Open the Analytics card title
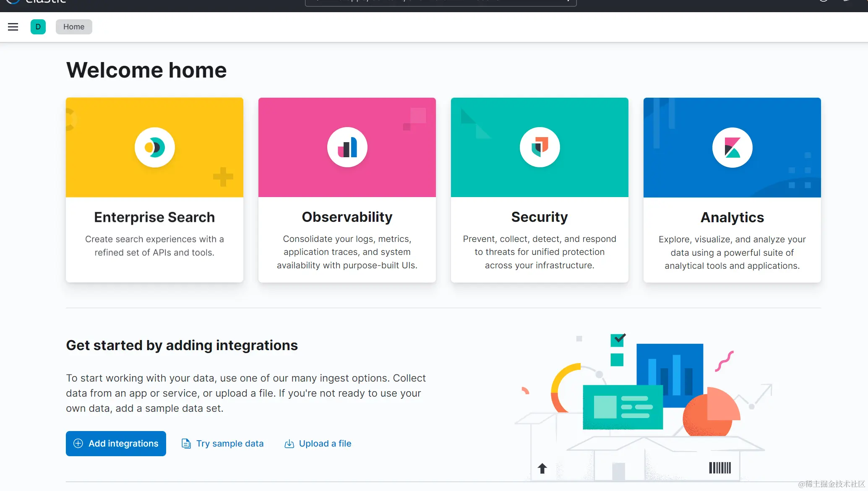Image resolution: width=868 pixels, height=491 pixels. (732, 217)
